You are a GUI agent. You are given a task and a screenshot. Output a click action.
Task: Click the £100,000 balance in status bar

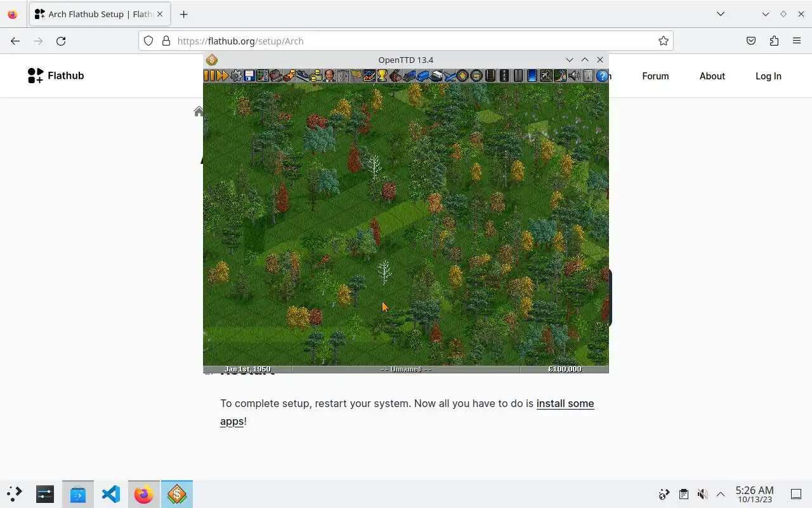point(565,369)
